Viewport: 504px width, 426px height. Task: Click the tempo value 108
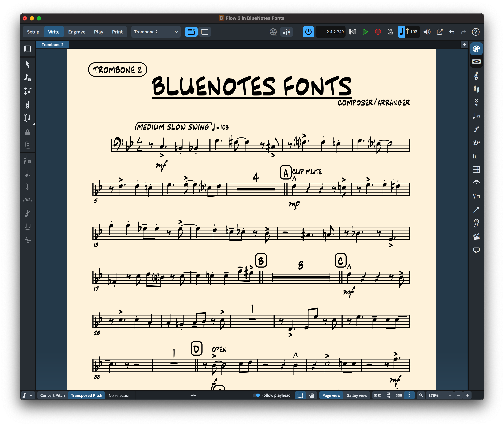[x=413, y=32]
